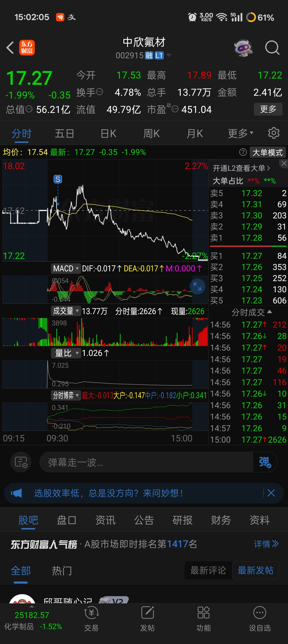Expand stock code dropdown arrow
The height and width of the screenshot is (644, 288).
click(169, 55)
